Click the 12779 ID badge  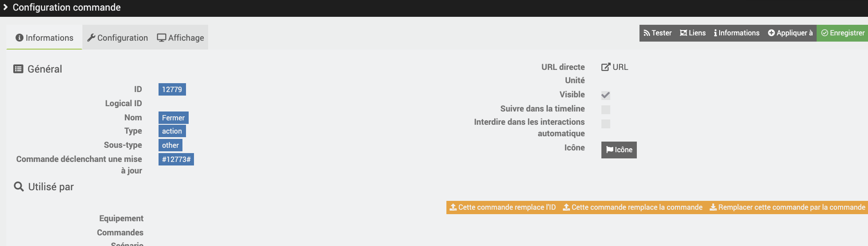click(x=172, y=89)
